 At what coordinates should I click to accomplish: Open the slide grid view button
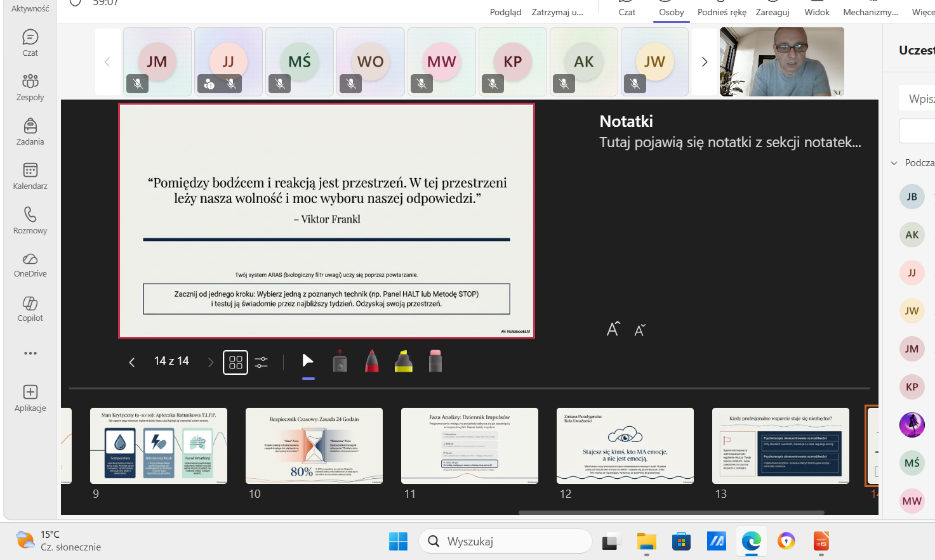[x=235, y=362]
